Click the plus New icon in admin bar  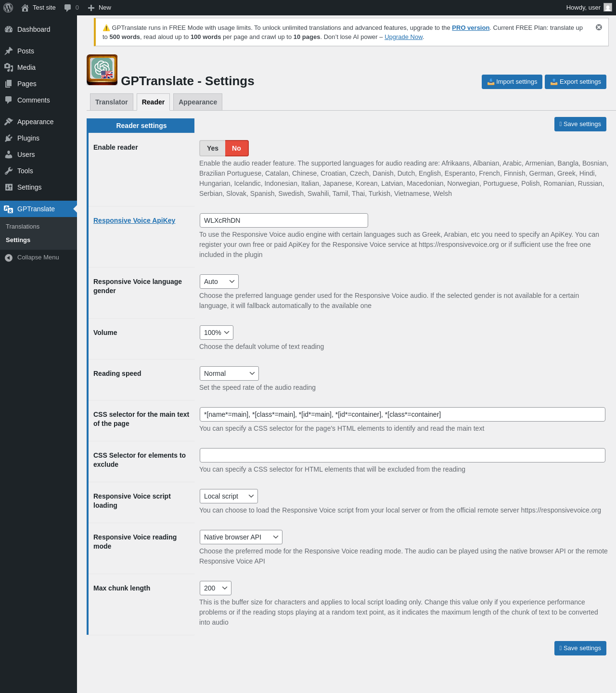[91, 8]
